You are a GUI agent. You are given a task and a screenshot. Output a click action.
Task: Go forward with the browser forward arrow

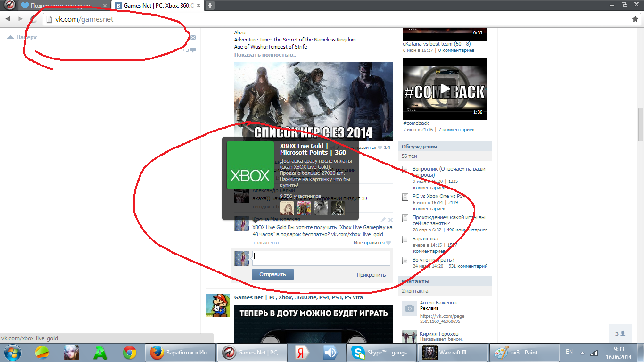(x=20, y=19)
